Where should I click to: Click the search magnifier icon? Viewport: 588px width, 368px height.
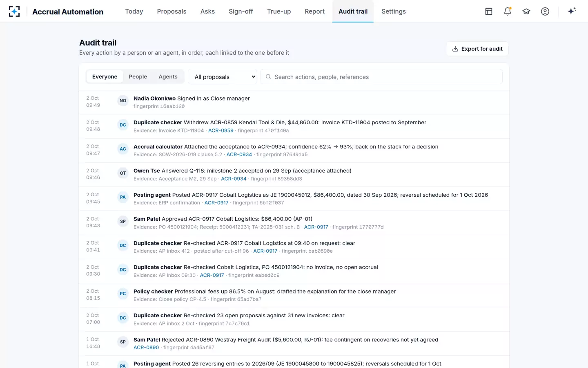click(x=268, y=76)
